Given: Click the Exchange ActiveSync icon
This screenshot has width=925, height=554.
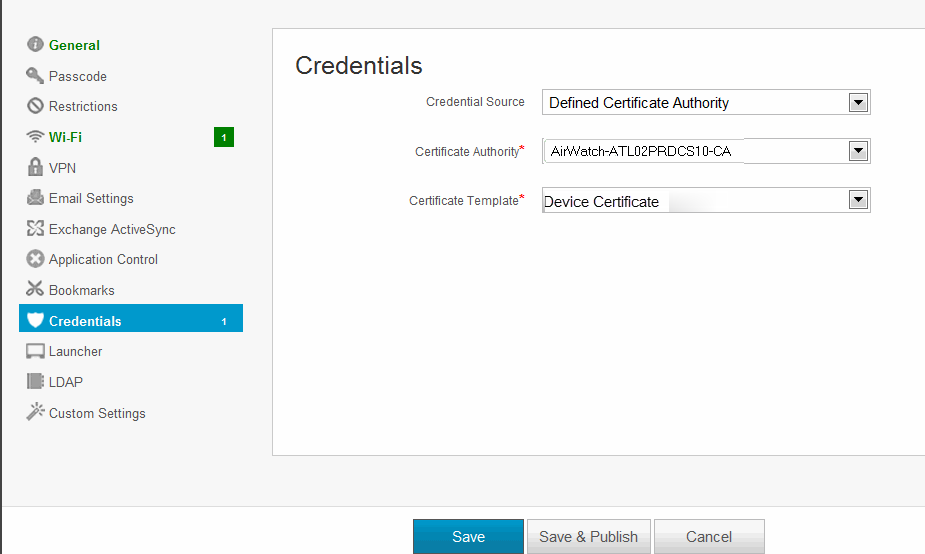Looking at the screenshot, I should point(35,229).
